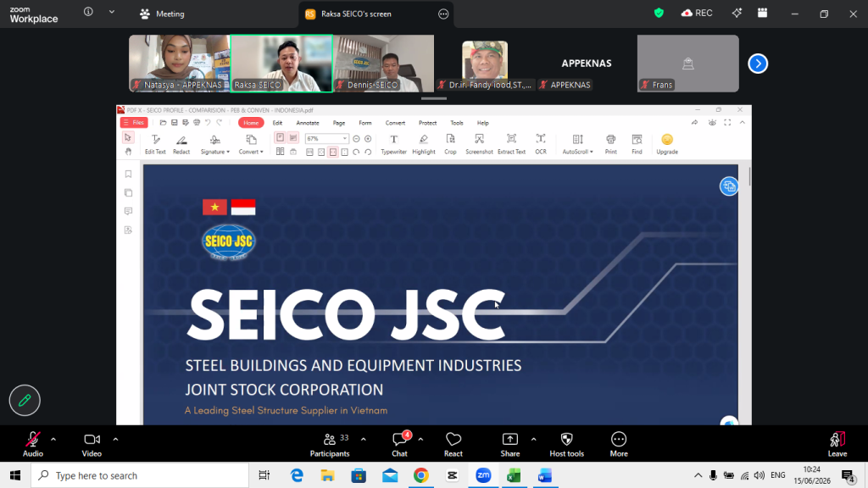Select the Edit Text tool
This screenshot has width=868, height=488.
point(155,144)
